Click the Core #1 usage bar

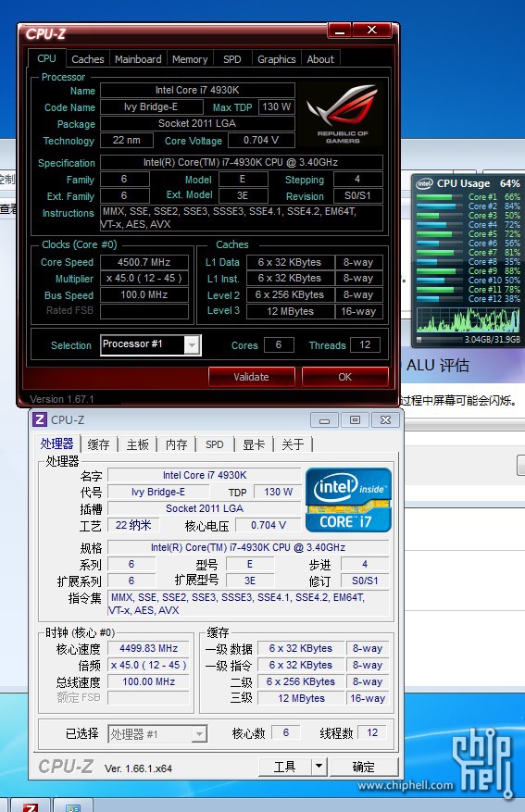[439, 197]
